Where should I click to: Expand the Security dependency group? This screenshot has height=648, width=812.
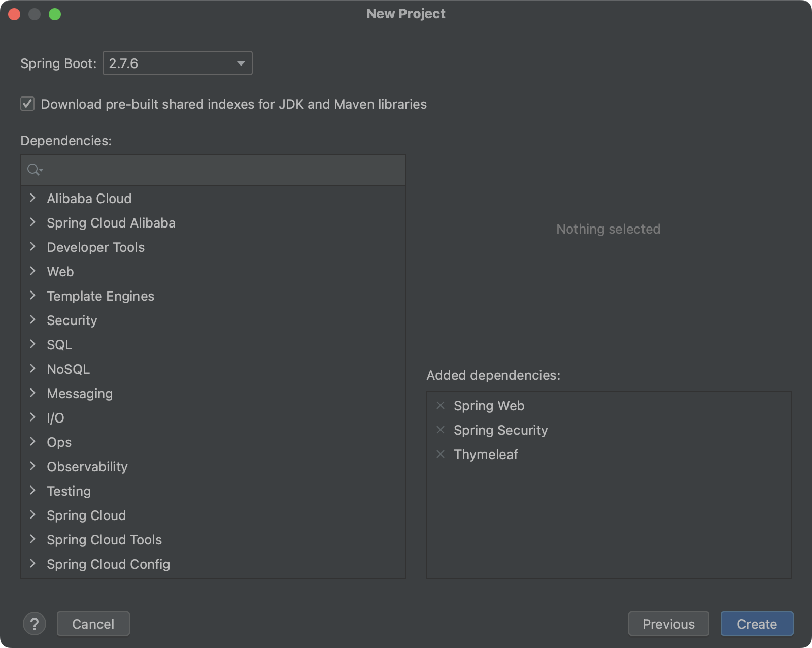coord(33,320)
